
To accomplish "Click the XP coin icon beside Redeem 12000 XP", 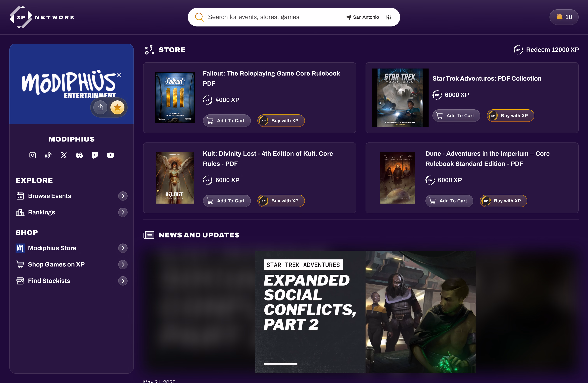I will (x=518, y=50).
